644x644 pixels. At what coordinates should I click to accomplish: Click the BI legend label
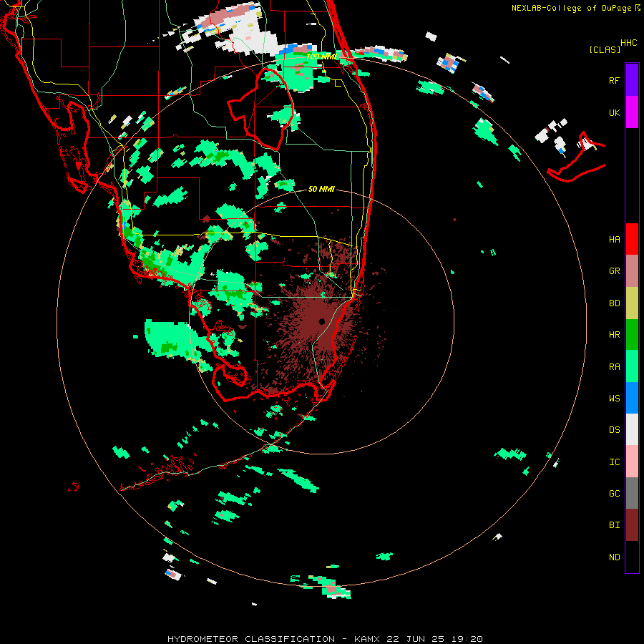pos(614,525)
